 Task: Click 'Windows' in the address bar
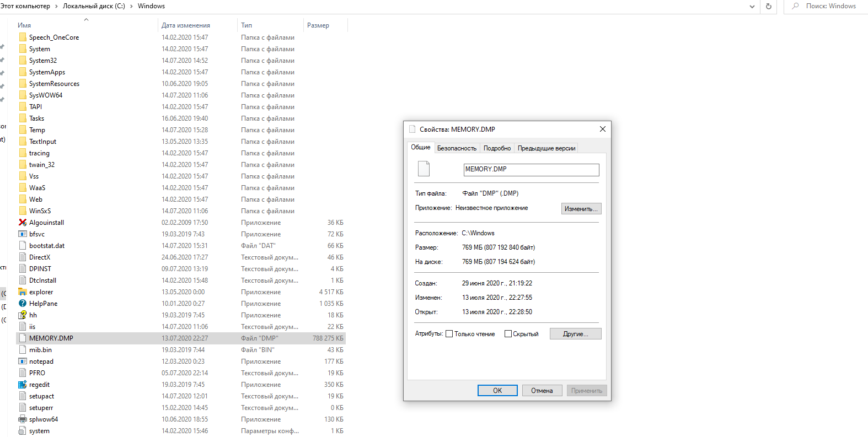coord(151,6)
